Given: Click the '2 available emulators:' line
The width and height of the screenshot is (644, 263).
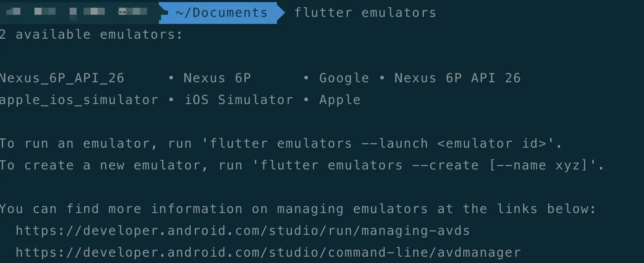Looking at the screenshot, I should [x=91, y=34].
